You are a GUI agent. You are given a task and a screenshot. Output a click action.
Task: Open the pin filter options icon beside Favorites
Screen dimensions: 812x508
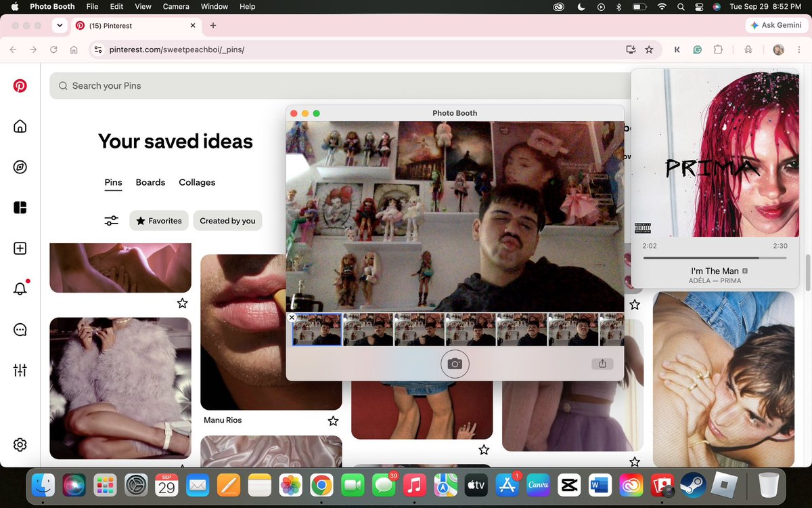click(112, 221)
